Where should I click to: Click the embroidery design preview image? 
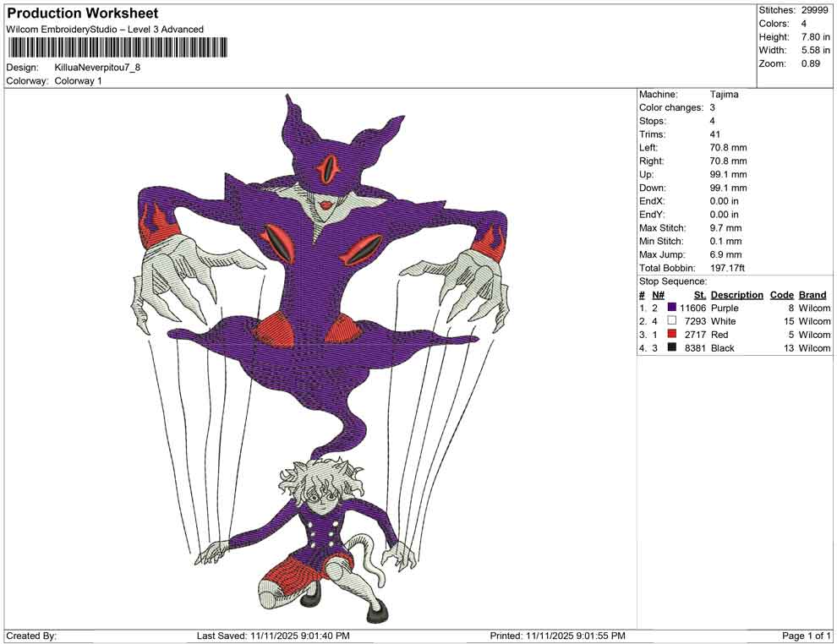point(320,358)
